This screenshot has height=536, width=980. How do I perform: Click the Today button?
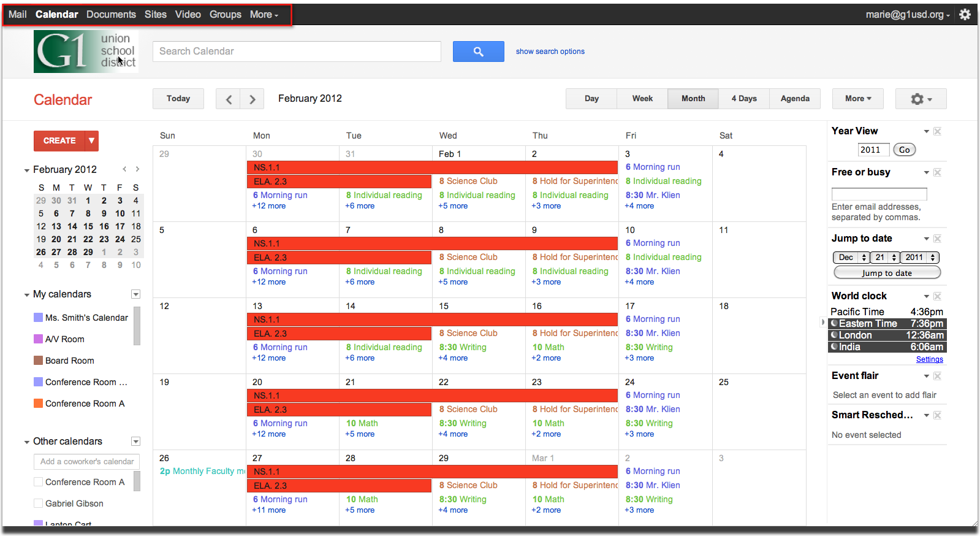tap(178, 99)
